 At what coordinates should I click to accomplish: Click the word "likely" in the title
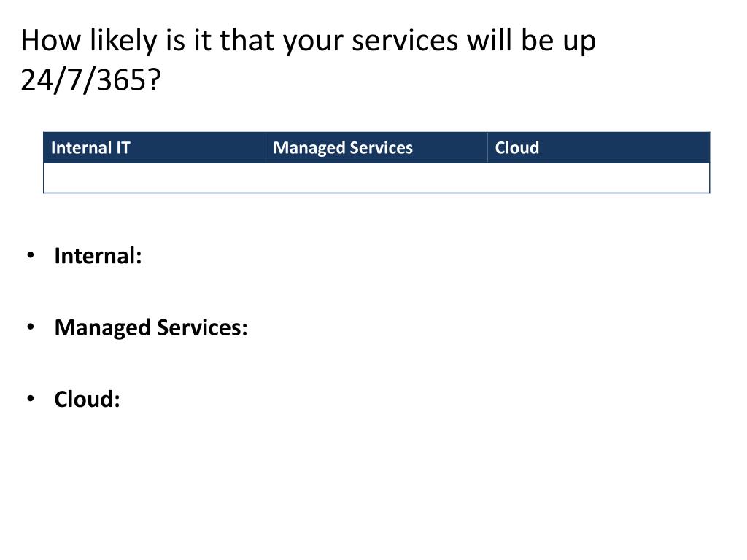(x=123, y=41)
